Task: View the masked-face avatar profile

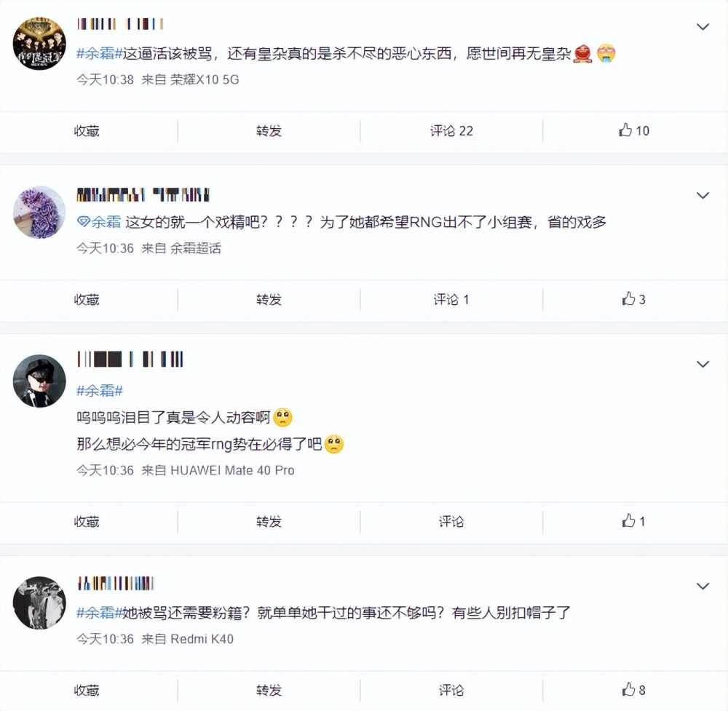Action: coord(39,381)
